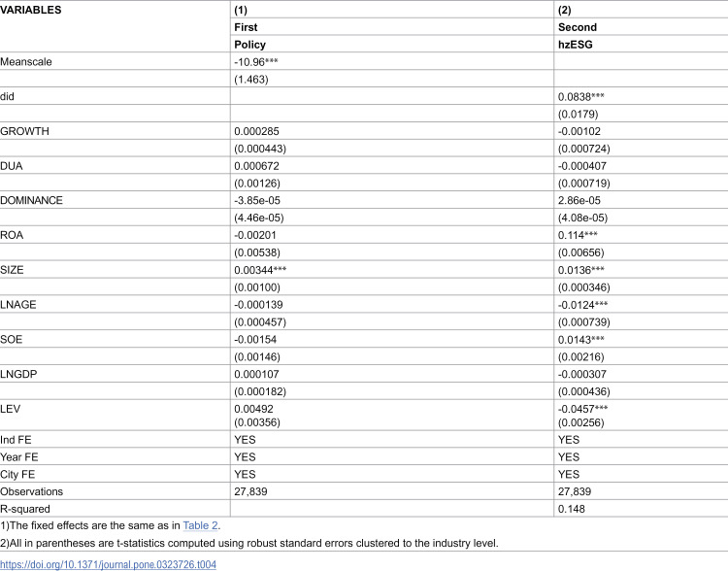Image resolution: width=728 pixels, height=571 pixels.
Task: Select the 0.00492 LEV value
Action: click(253, 409)
